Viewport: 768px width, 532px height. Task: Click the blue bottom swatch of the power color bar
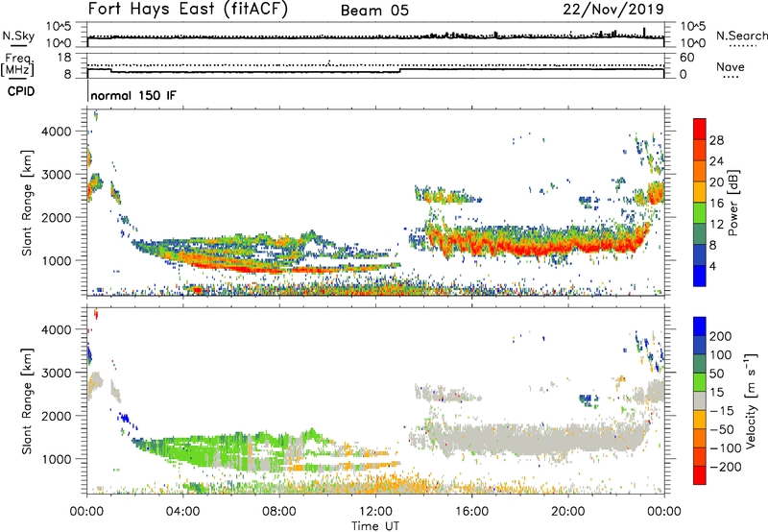pos(700,276)
